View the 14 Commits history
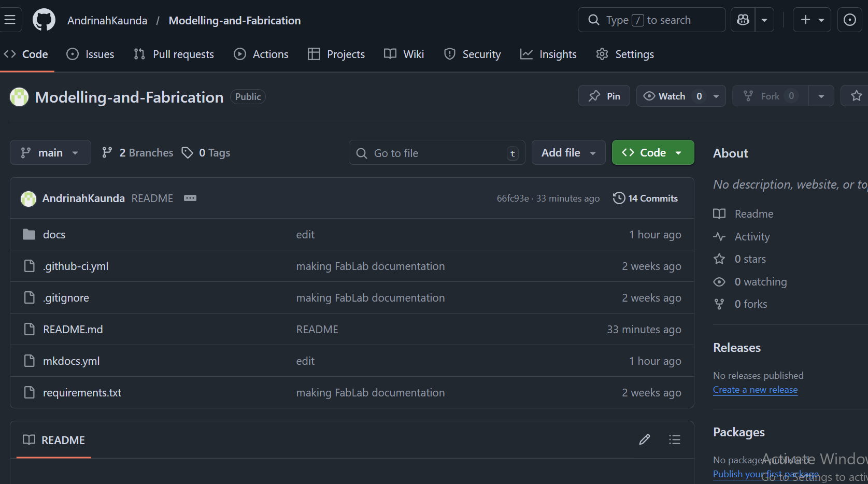The height and width of the screenshot is (484, 868). click(x=645, y=198)
